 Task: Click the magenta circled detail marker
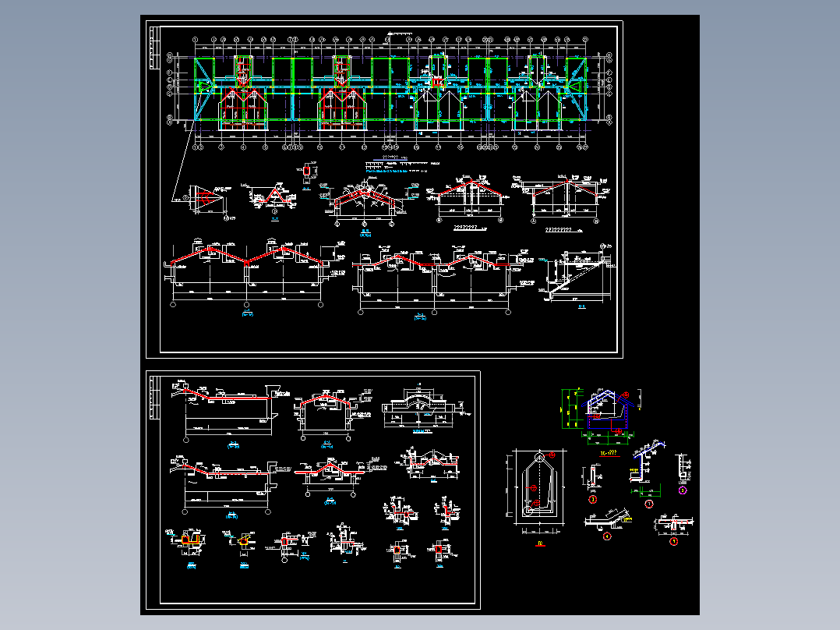683,490
